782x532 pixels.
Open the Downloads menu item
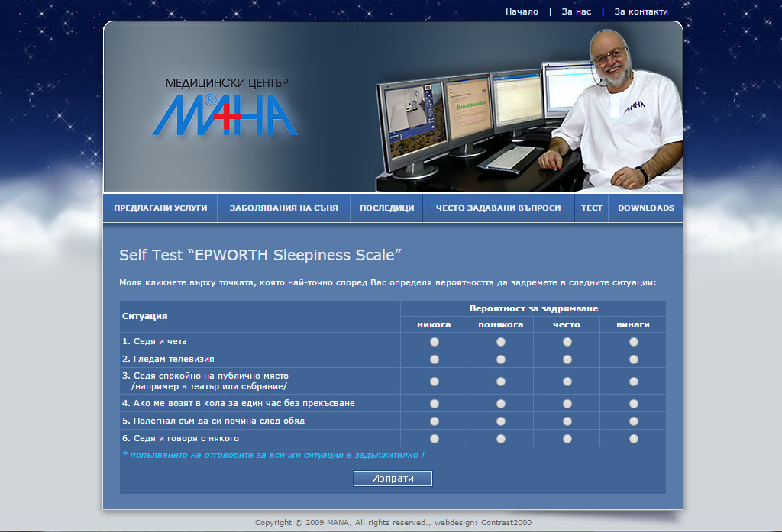pos(645,208)
